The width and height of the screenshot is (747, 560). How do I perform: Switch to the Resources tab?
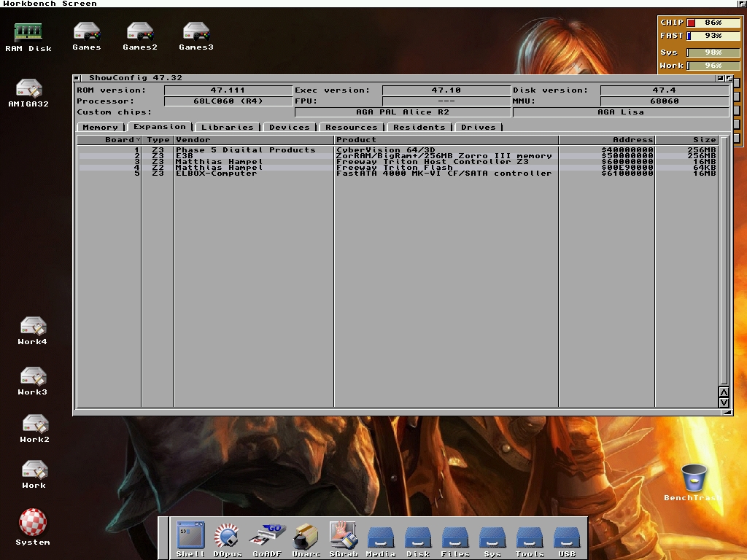pyautogui.click(x=351, y=127)
